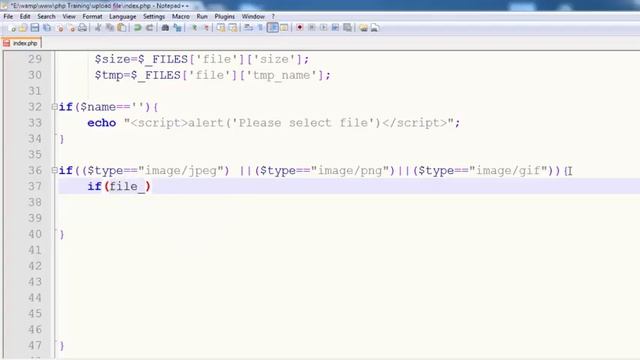Open the Run menu
This screenshot has width=640, height=360.
pos(202,16)
